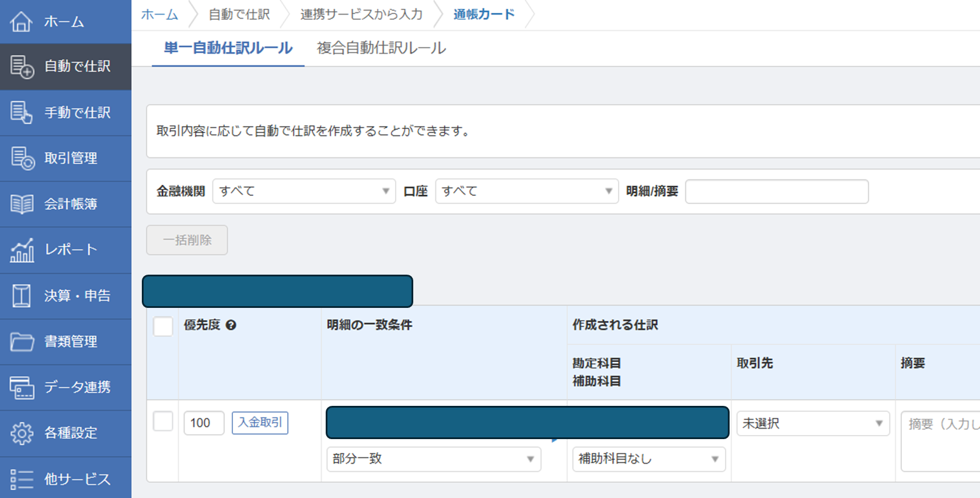Expand the 金融機関 すべて dropdown
The height and width of the screenshot is (498, 980).
click(x=304, y=191)
